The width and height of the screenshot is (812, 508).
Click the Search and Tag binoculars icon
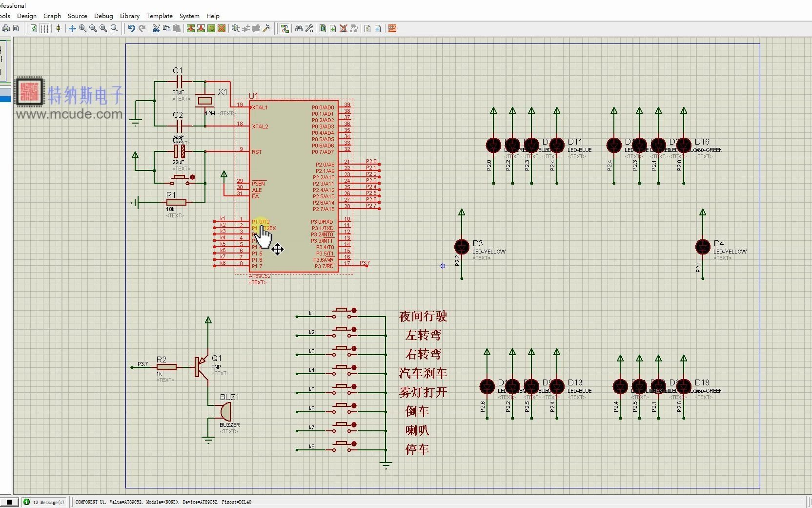click(299, 28)
